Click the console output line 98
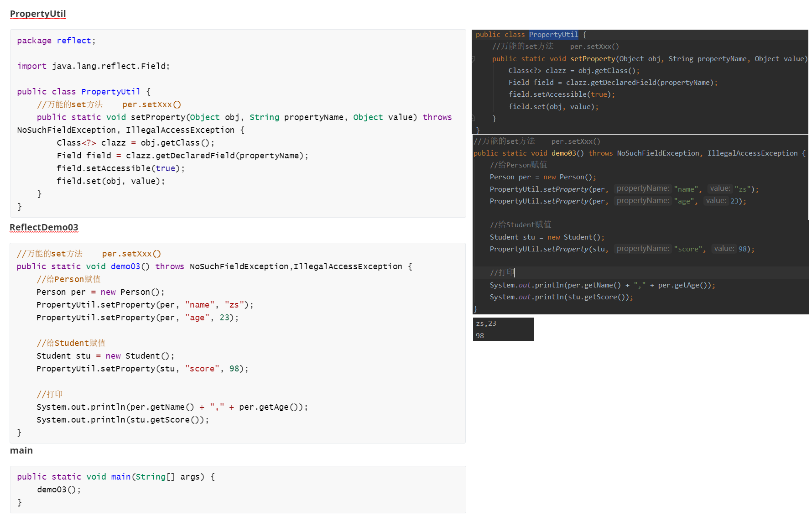812x522 pixels. pos(480,336)
